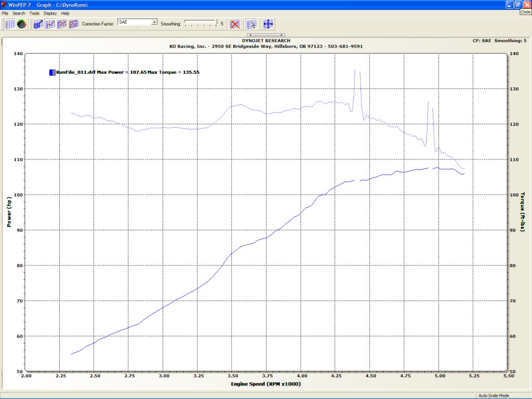Select the third graph type icon
The image size is (532, 399).
pos(62,24)
